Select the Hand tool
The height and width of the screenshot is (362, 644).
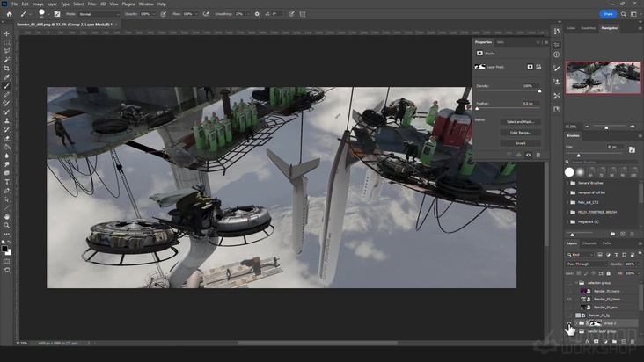point(6,216)
